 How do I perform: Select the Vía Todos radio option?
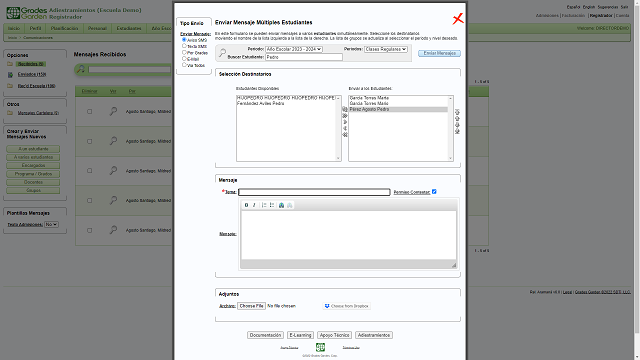(x=184, y=64)
